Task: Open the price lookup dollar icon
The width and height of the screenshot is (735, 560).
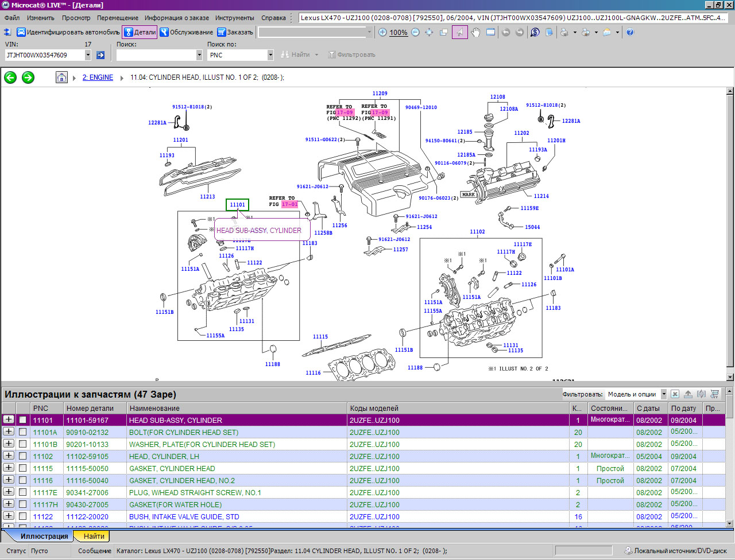Action: coord(535,33)
